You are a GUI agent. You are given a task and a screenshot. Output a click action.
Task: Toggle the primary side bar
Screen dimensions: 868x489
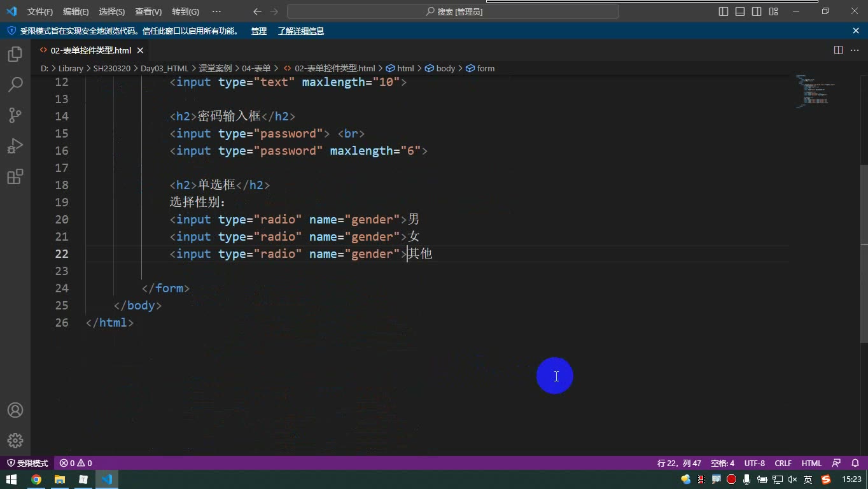coord(724,11)
